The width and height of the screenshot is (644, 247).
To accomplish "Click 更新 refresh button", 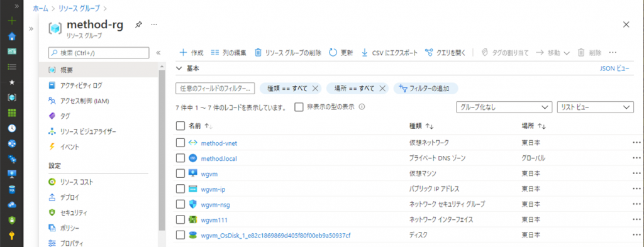I will point(341,53).
